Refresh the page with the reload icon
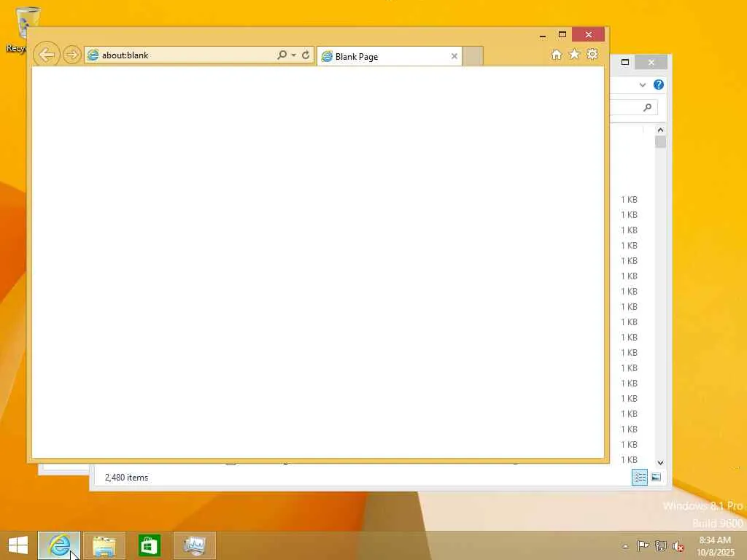The width and height of the screenshot is (747, 560). 306,55
